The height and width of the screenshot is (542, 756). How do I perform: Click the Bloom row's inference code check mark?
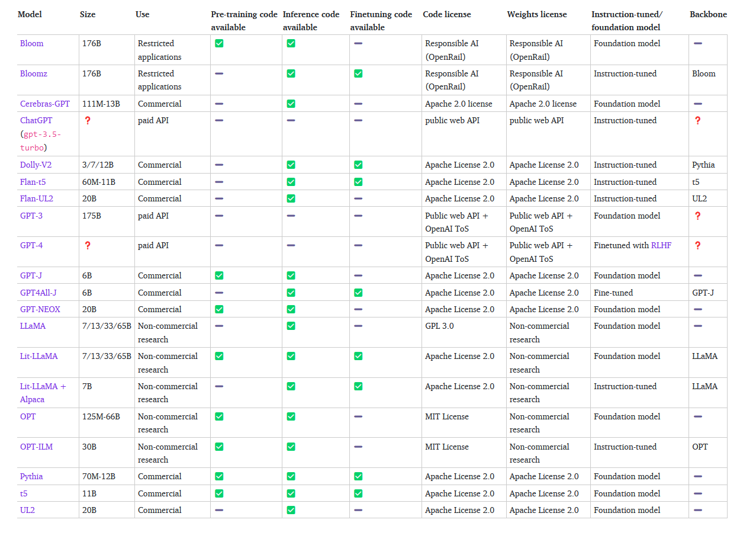(291, 43)
